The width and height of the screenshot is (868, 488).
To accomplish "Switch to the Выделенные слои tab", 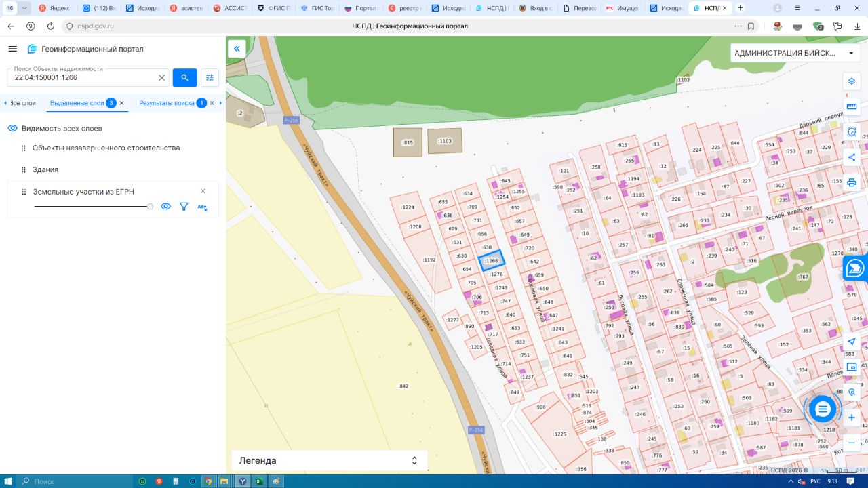I will [x=77, y=103].
